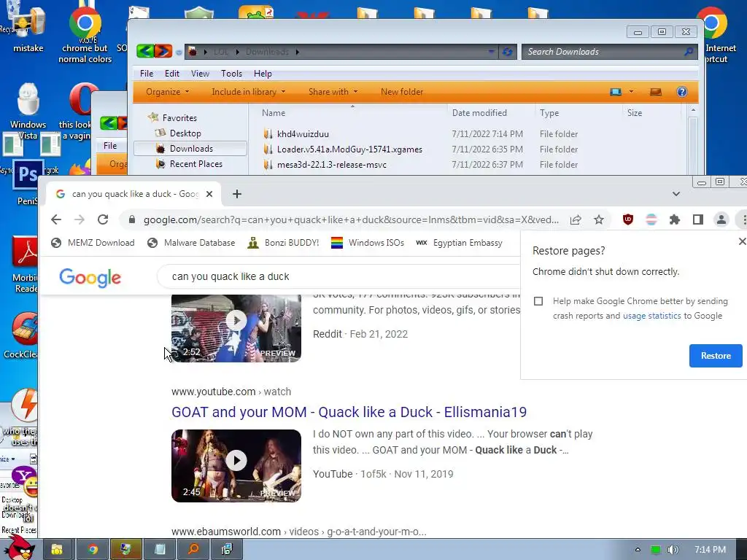
Task: Click the Angry Birds start button
Action: click(18, 548)
